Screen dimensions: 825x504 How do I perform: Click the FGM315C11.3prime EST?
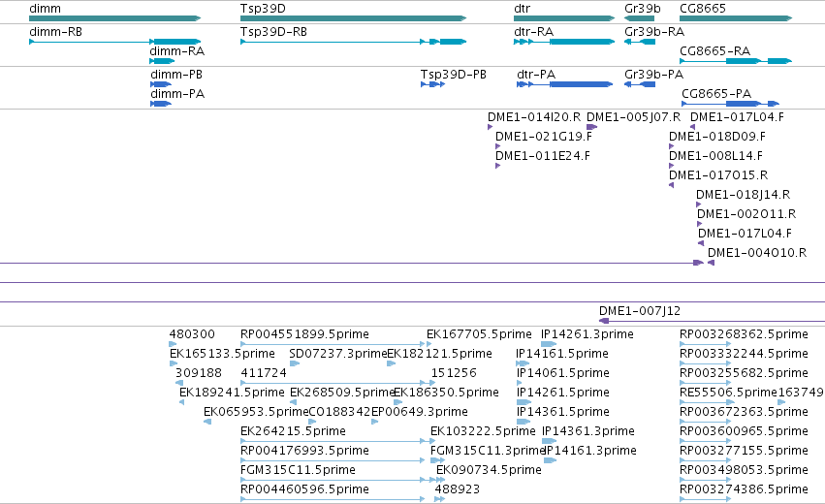pyautogui.click(x=438, y=460)
